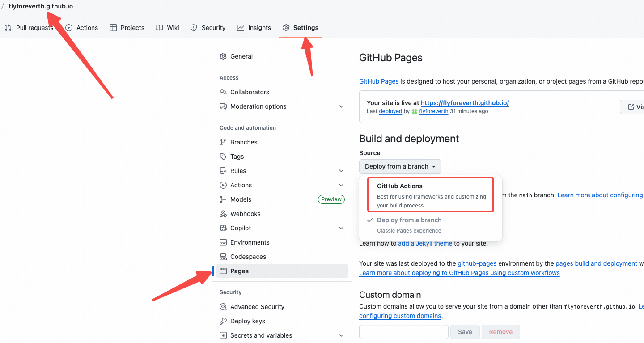Click the Actions play icon in top nav
This screenshot has width=644, height=343.
coord(69,28)
